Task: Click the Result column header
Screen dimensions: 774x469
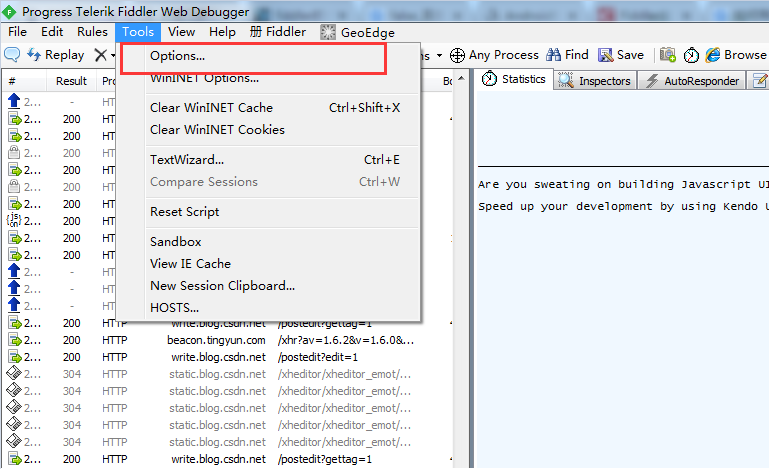Action: tap(71, 81)
